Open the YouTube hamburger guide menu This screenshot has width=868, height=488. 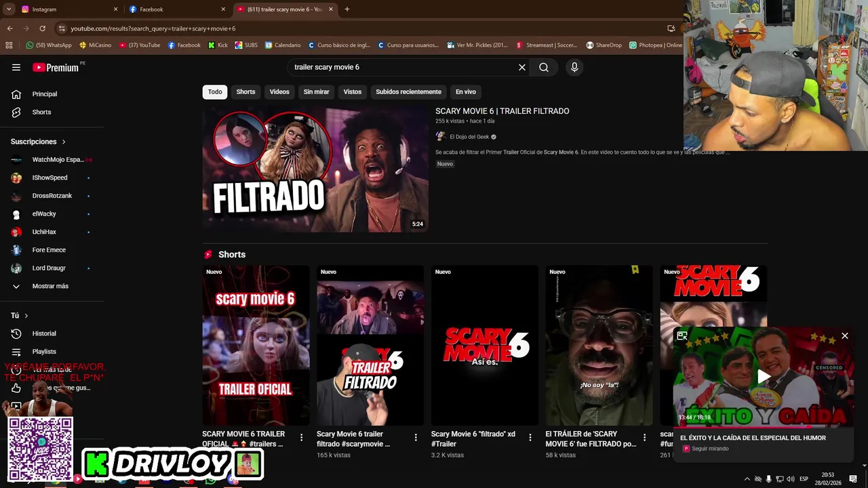pos(16,67)
